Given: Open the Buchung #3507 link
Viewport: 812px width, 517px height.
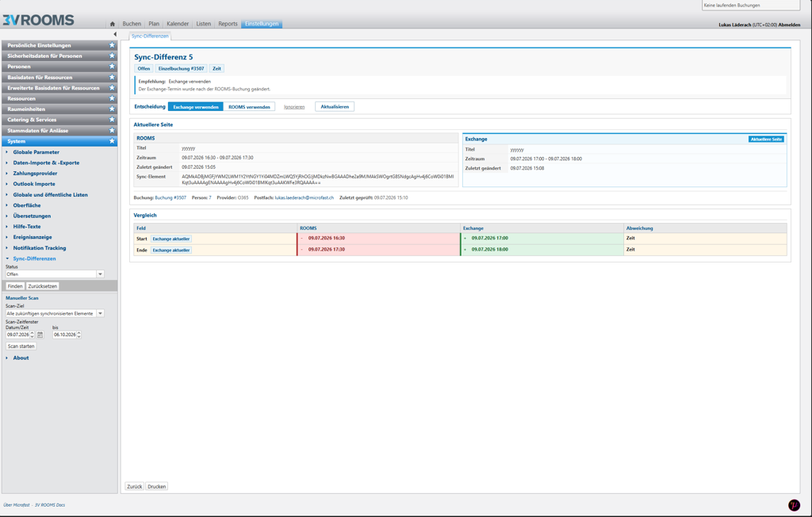Looking at the screenshot, I should [170, 198].
